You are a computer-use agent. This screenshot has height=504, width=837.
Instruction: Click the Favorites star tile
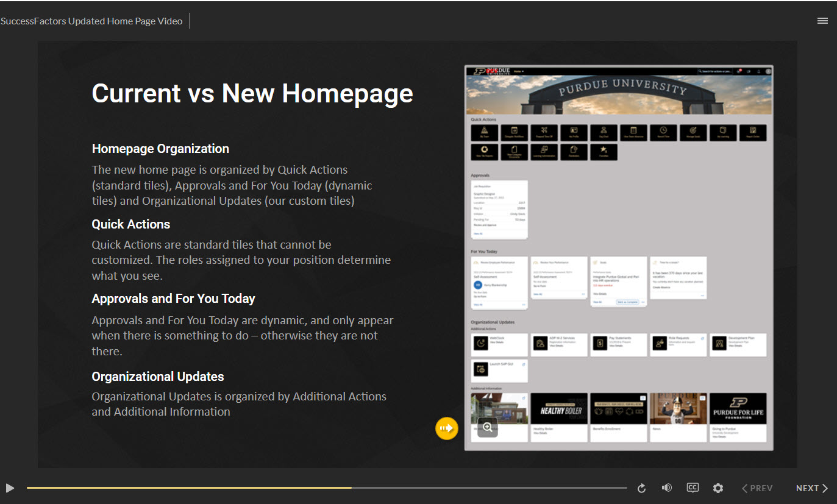[604, 152]
